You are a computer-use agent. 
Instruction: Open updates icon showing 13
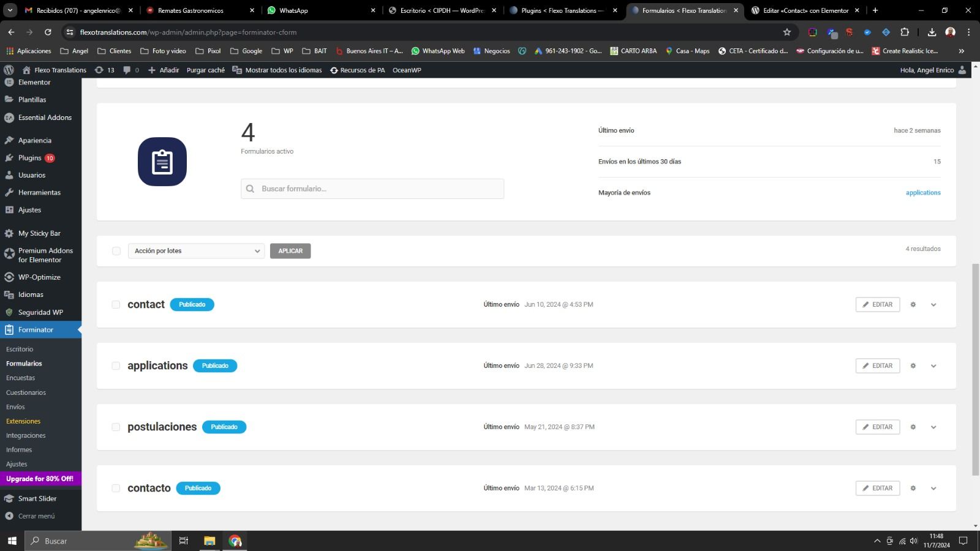pos(104,70)
